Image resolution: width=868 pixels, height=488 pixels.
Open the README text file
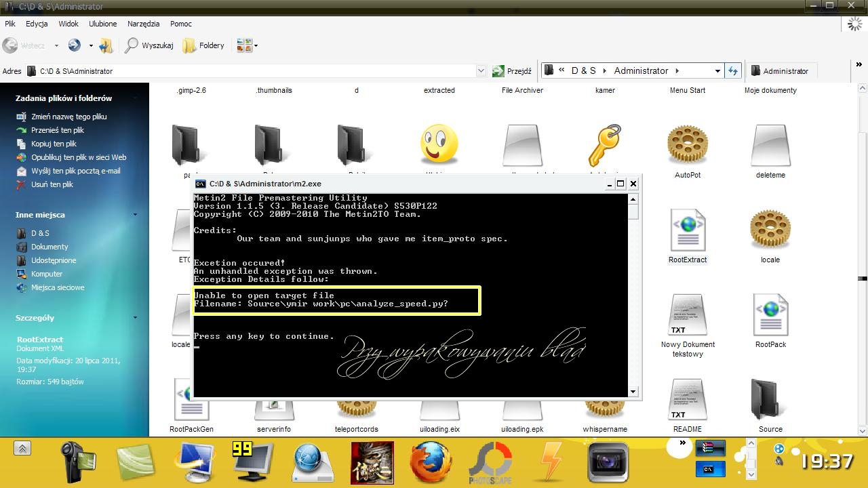(x=688, y=399)
